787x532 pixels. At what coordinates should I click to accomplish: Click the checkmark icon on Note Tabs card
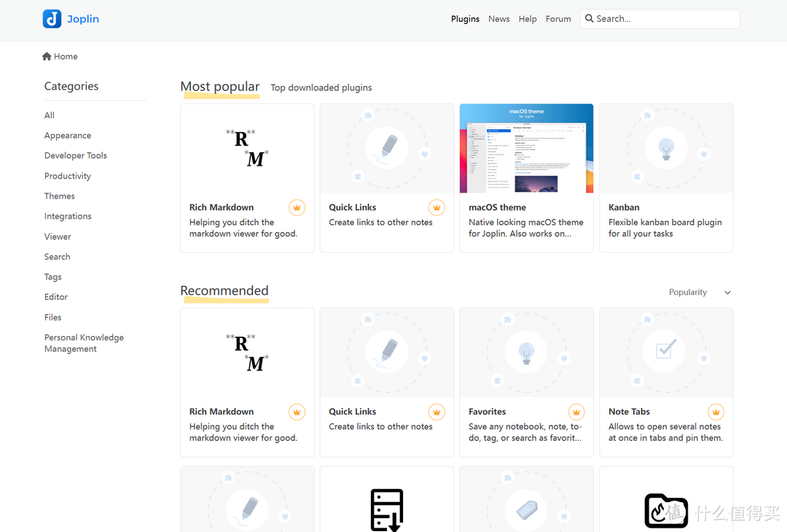[666, 351]
